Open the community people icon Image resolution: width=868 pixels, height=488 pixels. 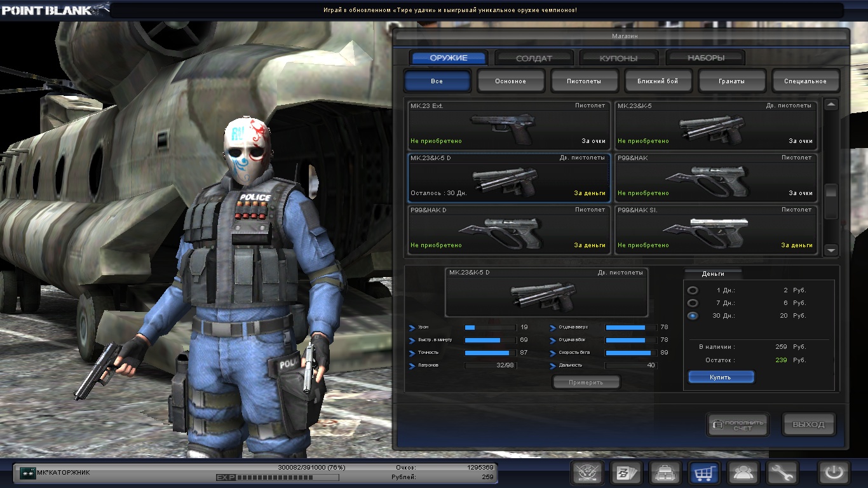pos(743,473)
